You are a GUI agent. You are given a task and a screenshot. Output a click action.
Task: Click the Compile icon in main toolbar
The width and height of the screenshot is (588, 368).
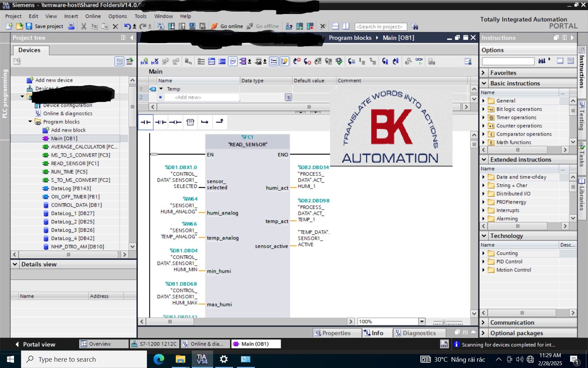tap(161, 26)
